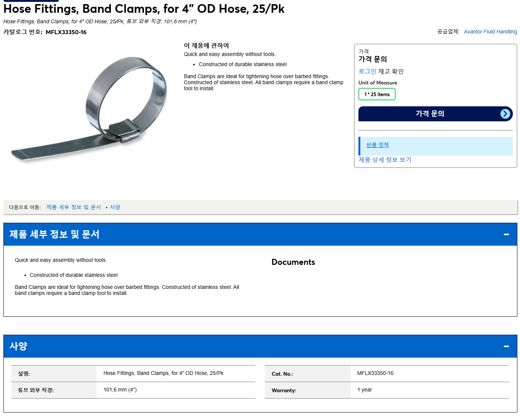
Task: Jump to 제품 세부 정보 및 문서 anchor
Action: pos(74,207)
